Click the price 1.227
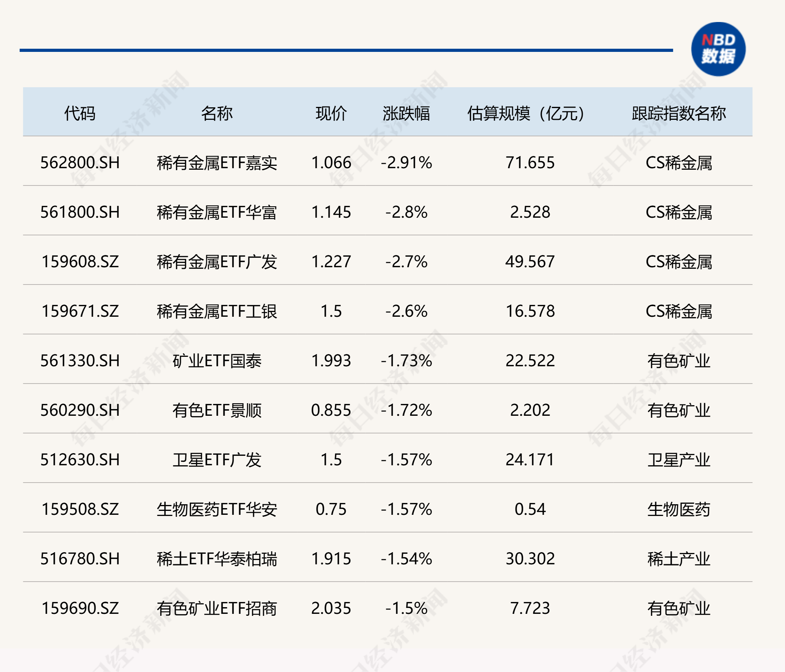This screenshot has width=785, height=672. point(331,262)
